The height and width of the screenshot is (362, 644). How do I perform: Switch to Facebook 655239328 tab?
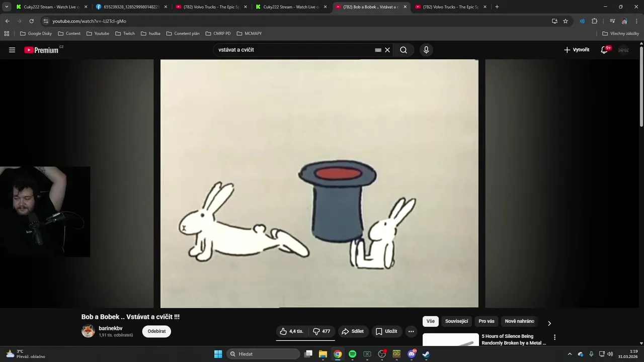click(x=131, y=7)
